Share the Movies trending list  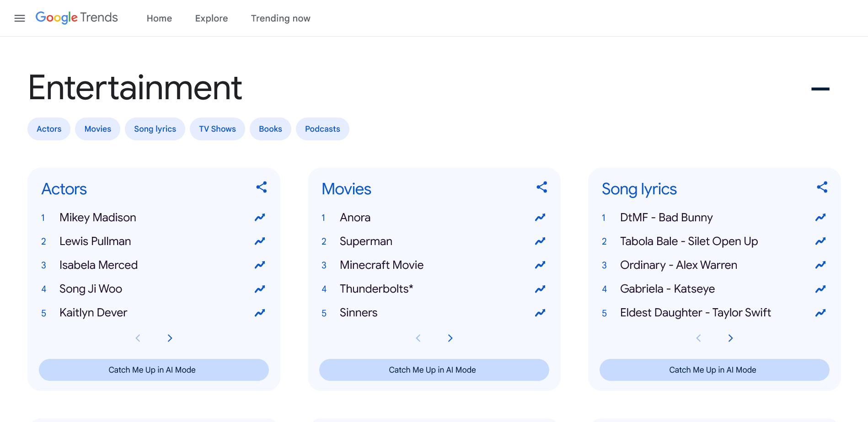click(x=541, y=187)
